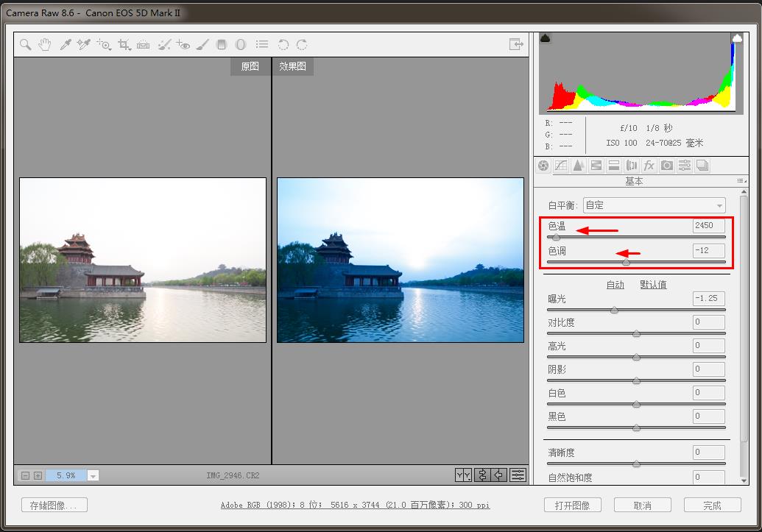Screen dimensions: 762x532
Task: Open the preferences list icon in toolbar
Action: (x=262, y=44)
